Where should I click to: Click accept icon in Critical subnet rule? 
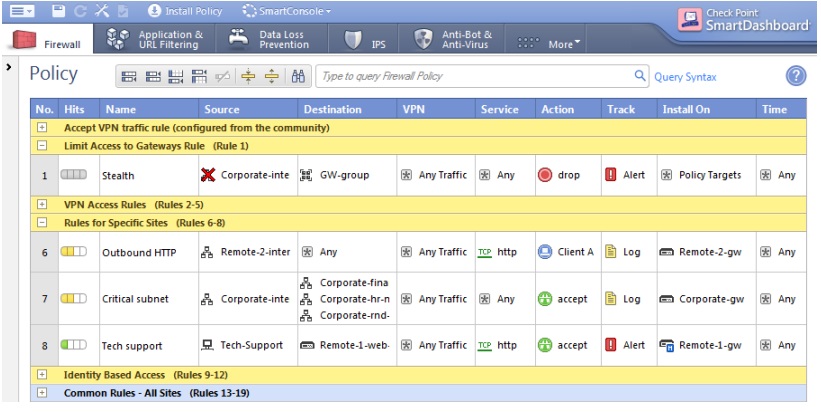pos(545,299)
